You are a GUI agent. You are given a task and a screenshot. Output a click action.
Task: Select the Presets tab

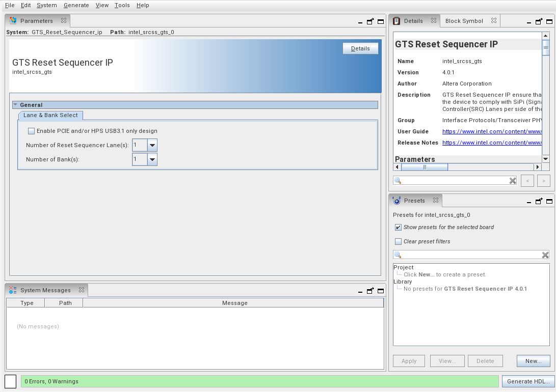414,201
